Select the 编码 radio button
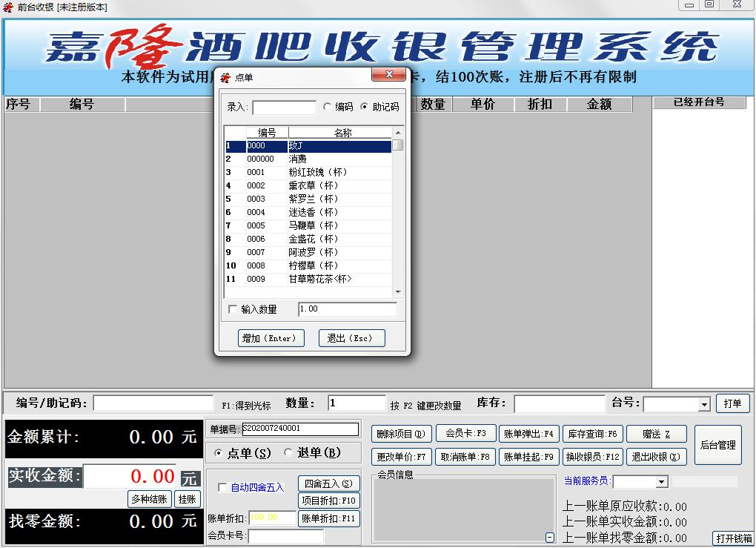756x548 pixels. pyautogui.click(x=328, y=107)
